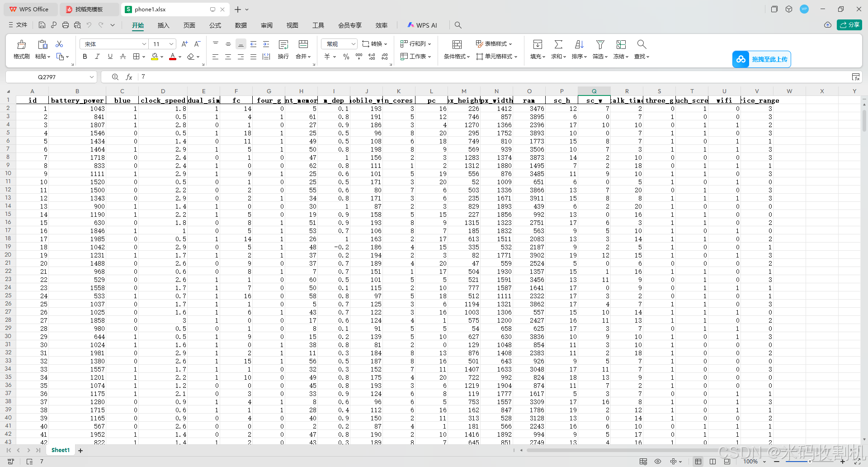
Task: Toggle Strikethrough formatting
Action: (x=123, y=57)
